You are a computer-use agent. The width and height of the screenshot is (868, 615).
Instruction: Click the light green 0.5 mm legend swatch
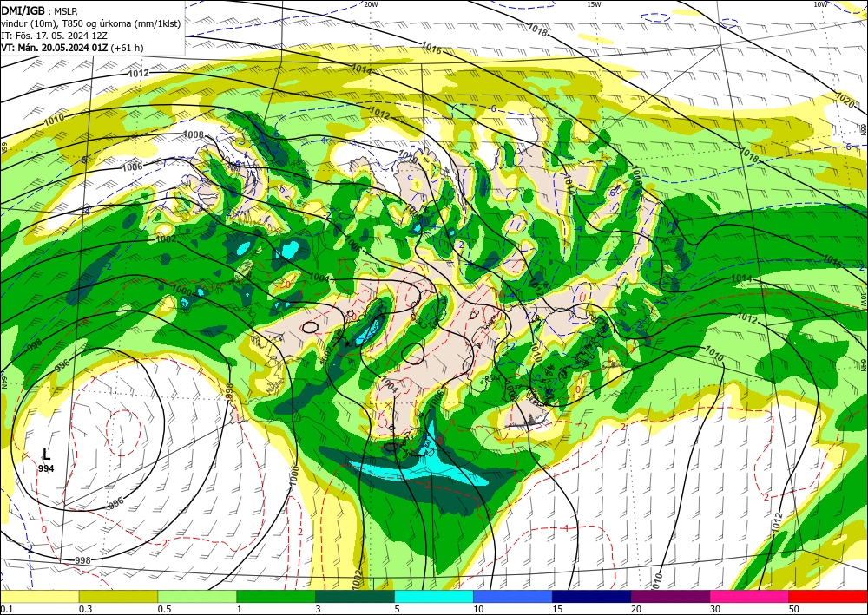197,596
